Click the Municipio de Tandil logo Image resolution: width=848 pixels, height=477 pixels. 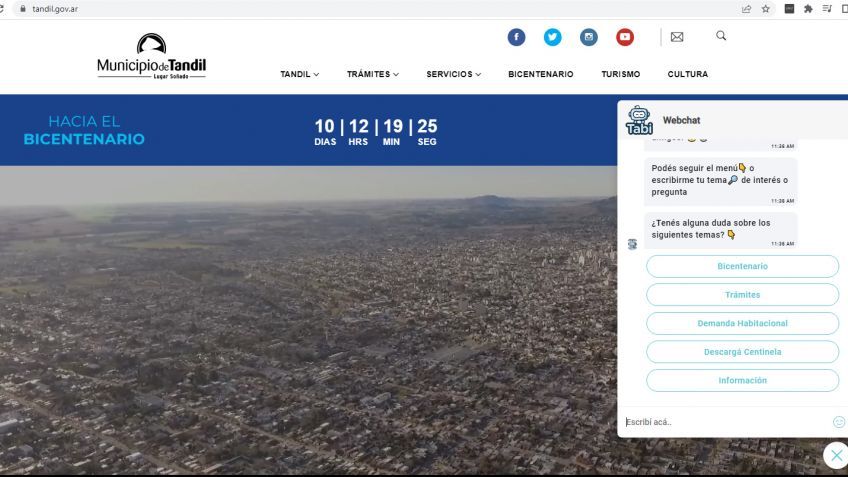151,56
